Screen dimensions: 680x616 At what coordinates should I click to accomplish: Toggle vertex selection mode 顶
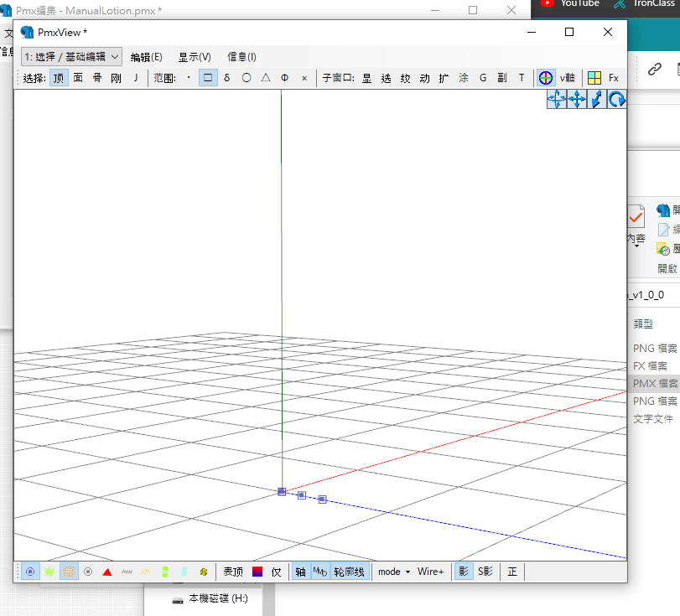click(59, 78)
